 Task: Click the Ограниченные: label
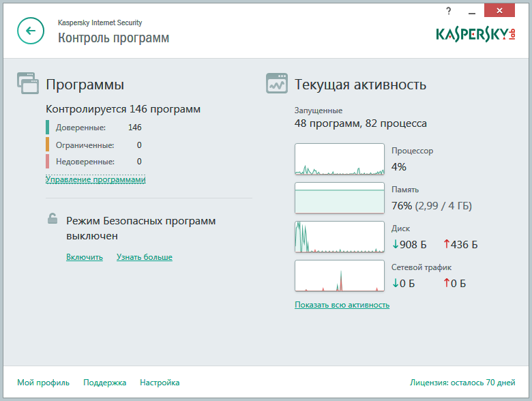tap(85, 145)
